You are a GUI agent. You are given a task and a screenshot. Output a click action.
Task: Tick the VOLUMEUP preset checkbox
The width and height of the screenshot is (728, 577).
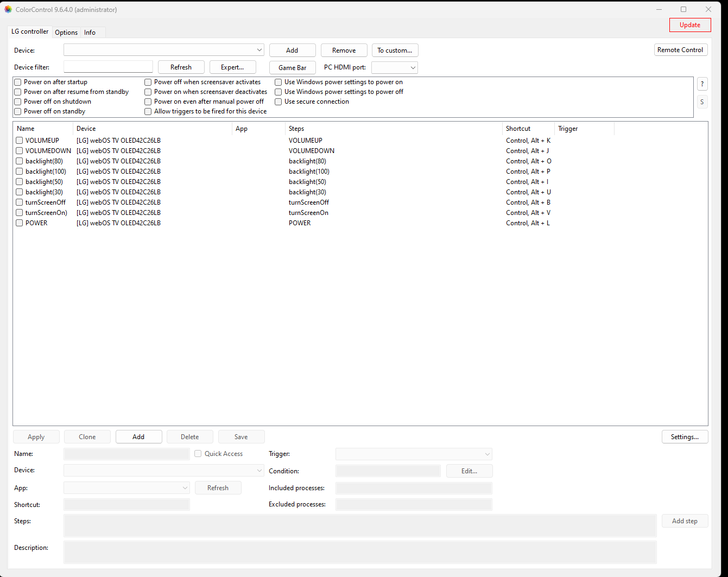[x=20, y=141]
